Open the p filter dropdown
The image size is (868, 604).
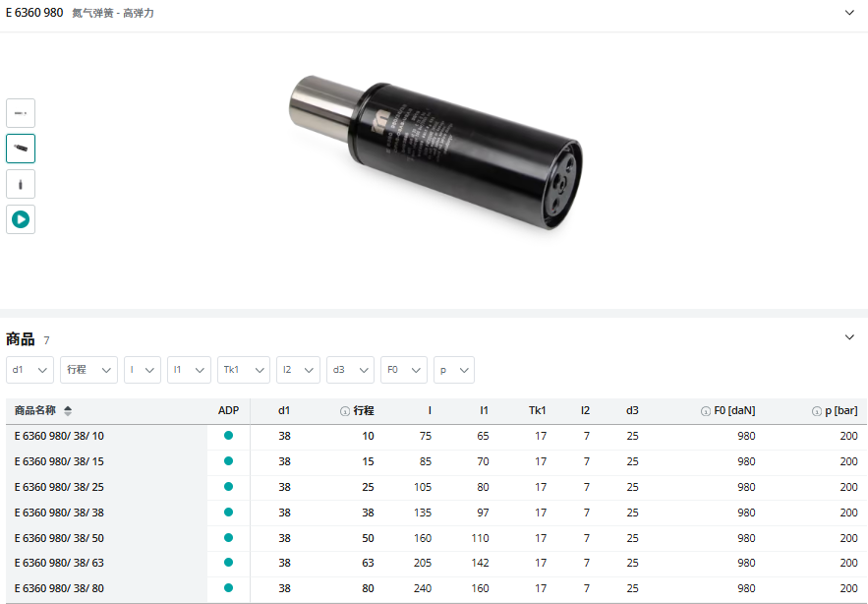454,370
